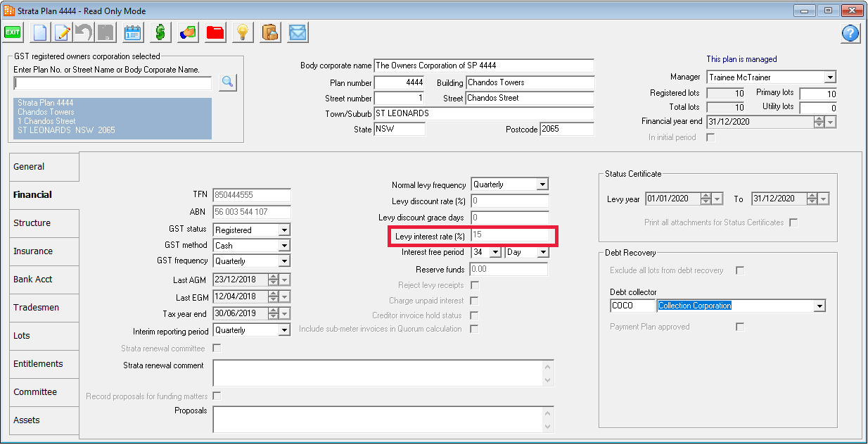Click the light bulb icon
This screenshot has height=445, width=868.
pos(243,32)
